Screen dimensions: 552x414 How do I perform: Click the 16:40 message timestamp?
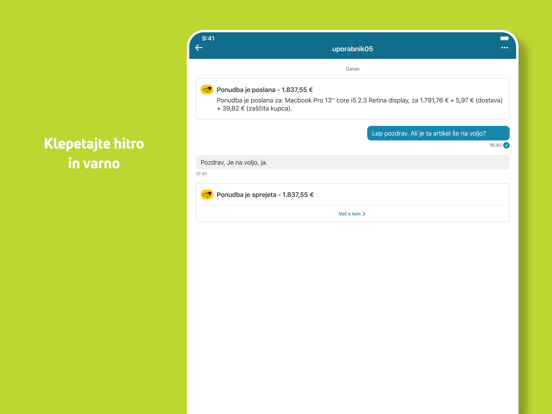coord(495,145)
